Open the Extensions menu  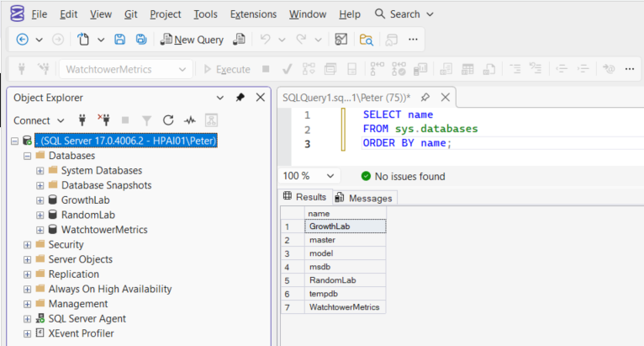253,14
